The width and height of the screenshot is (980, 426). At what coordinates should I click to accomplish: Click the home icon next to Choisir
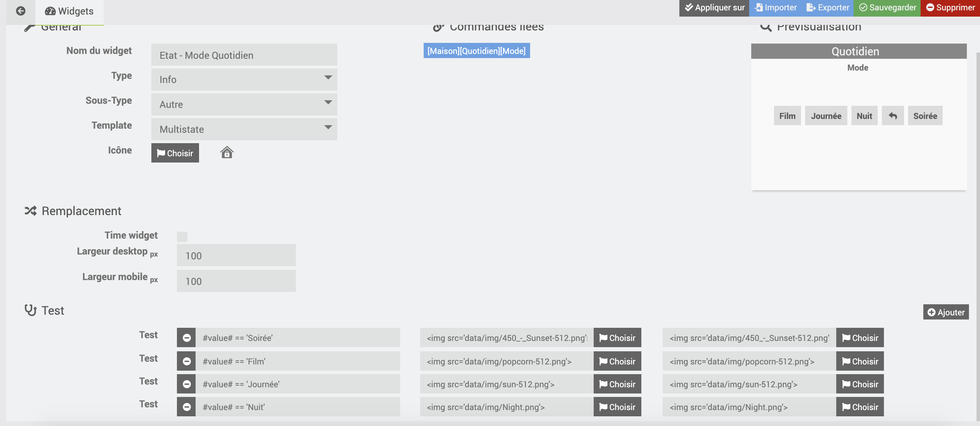tap(227, 152)
